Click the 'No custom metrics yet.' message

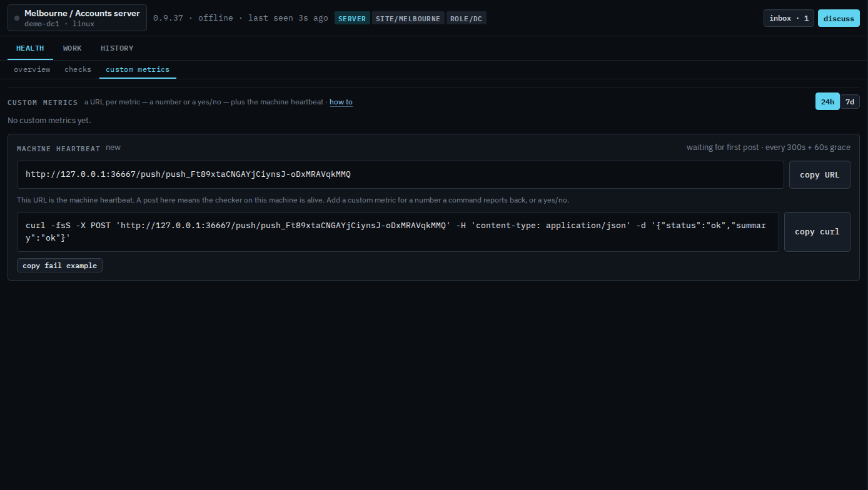tap(49, 120)
